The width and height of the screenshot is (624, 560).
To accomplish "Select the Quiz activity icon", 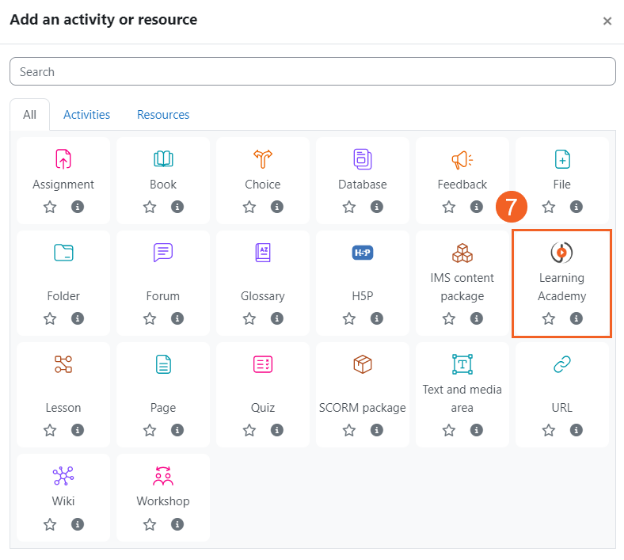I will [x=263, y=364].
